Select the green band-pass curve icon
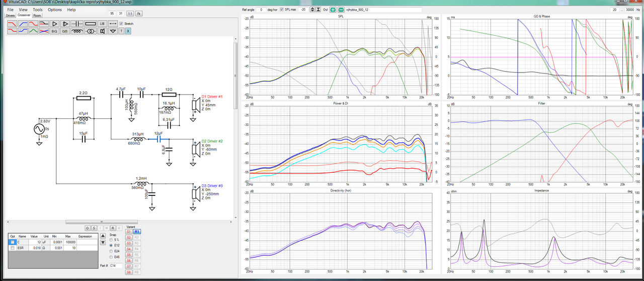644x281 pixels. 34,31
